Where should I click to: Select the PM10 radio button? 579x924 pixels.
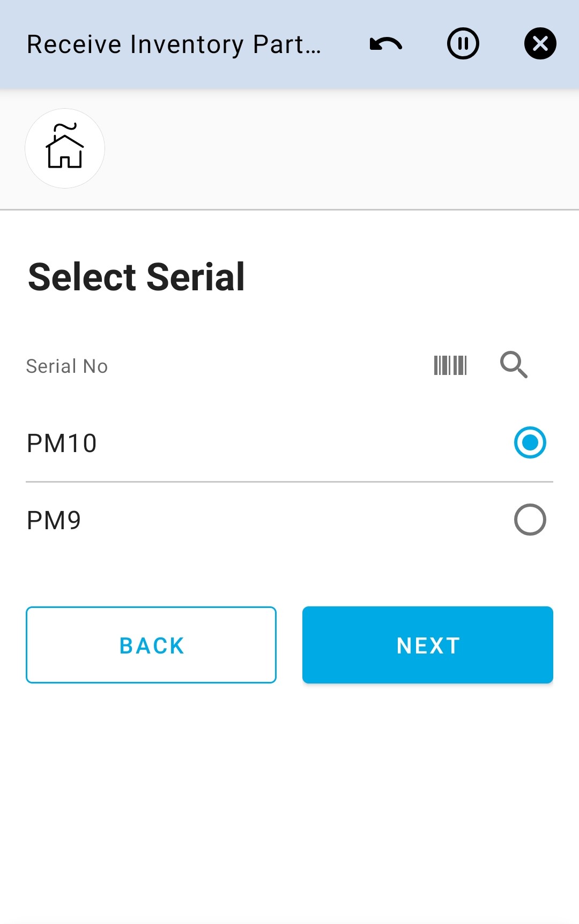(x=530, y=442)
